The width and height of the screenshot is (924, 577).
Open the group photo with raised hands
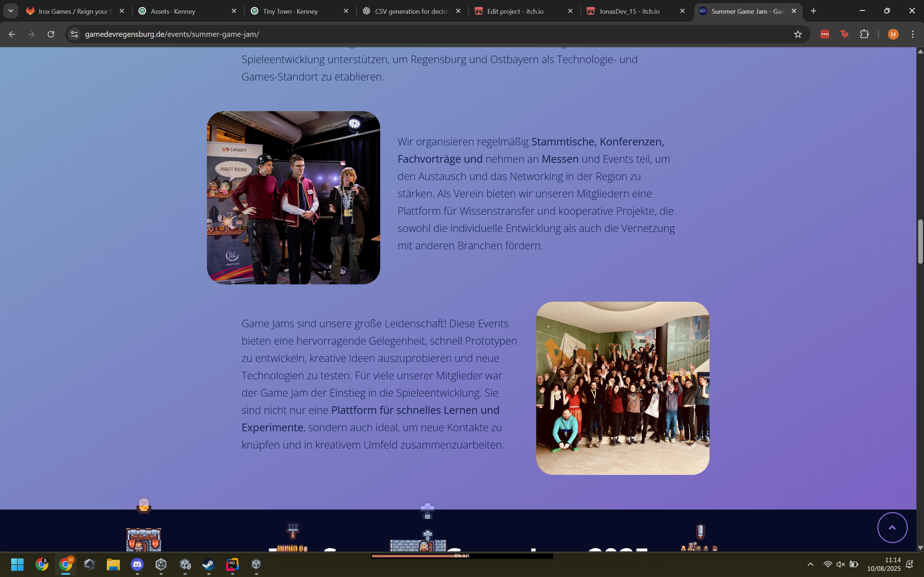click(622, 388)
